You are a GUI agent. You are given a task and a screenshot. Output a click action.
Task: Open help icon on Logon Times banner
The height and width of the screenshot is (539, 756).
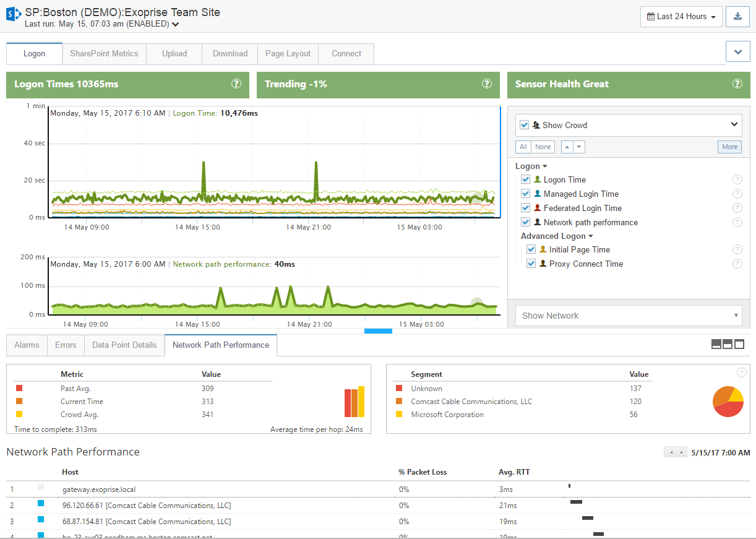tap(236, 84)
